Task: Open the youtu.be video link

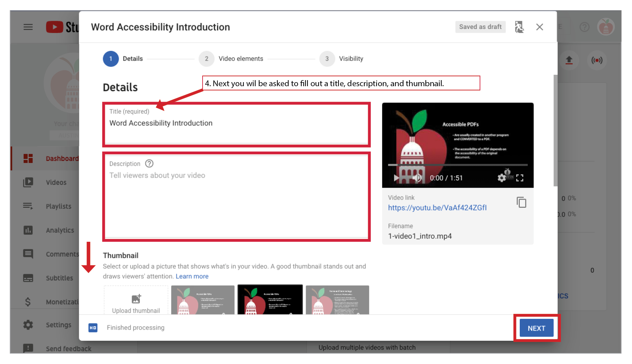Action: tap(437, 208)
